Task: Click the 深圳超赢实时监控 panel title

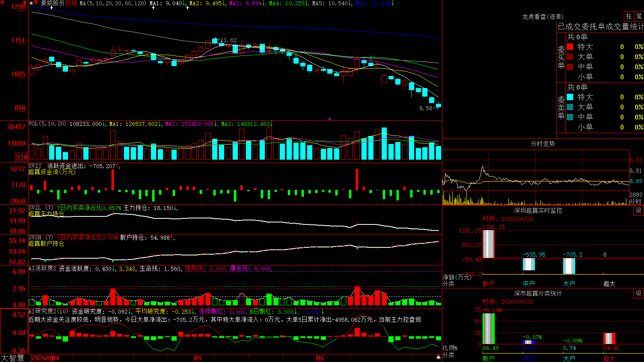Action: tap(538, 210)
